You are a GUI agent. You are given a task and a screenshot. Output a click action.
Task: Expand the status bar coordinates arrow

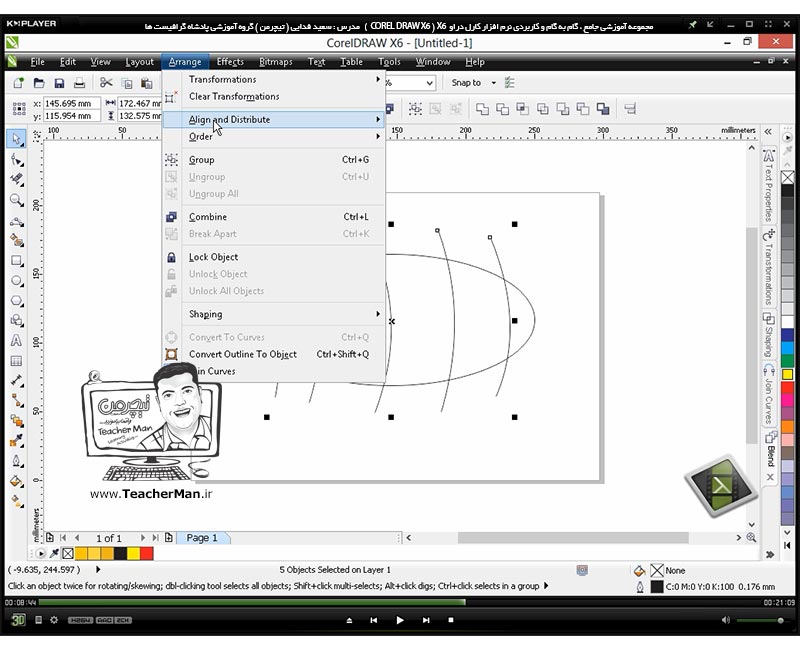[x=98, y=569]
